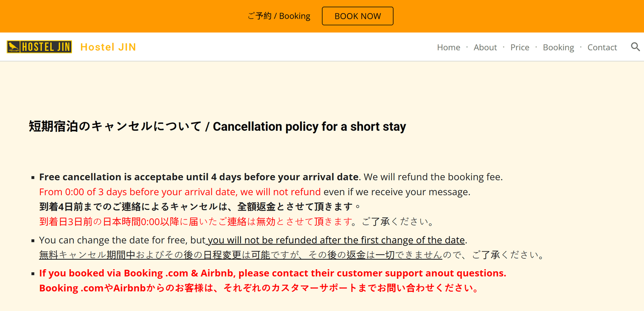Viewport: 644px width, 311px height.
Task: Click the red 'If you booked via Booking .com' line
Action: [273, 273]
